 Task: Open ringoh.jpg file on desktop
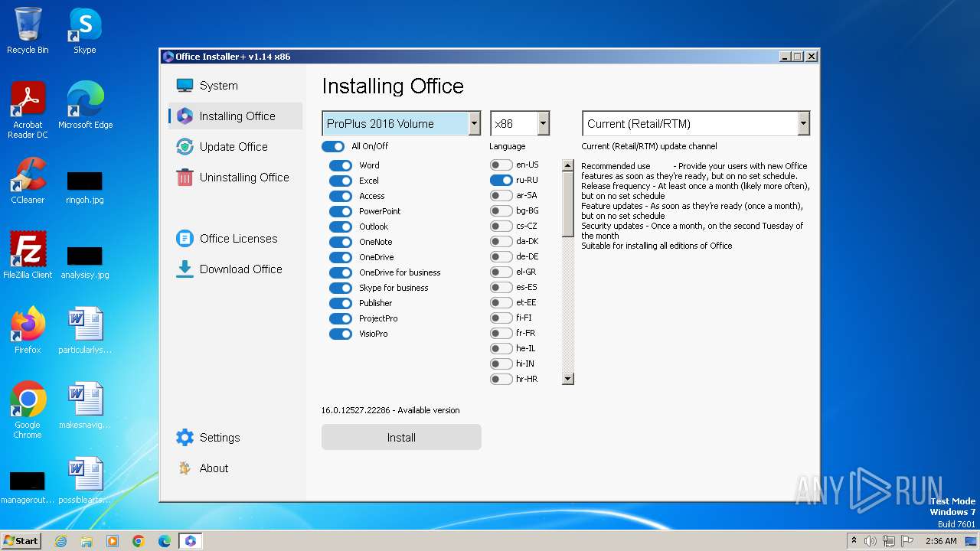click(x=84, y=187)
